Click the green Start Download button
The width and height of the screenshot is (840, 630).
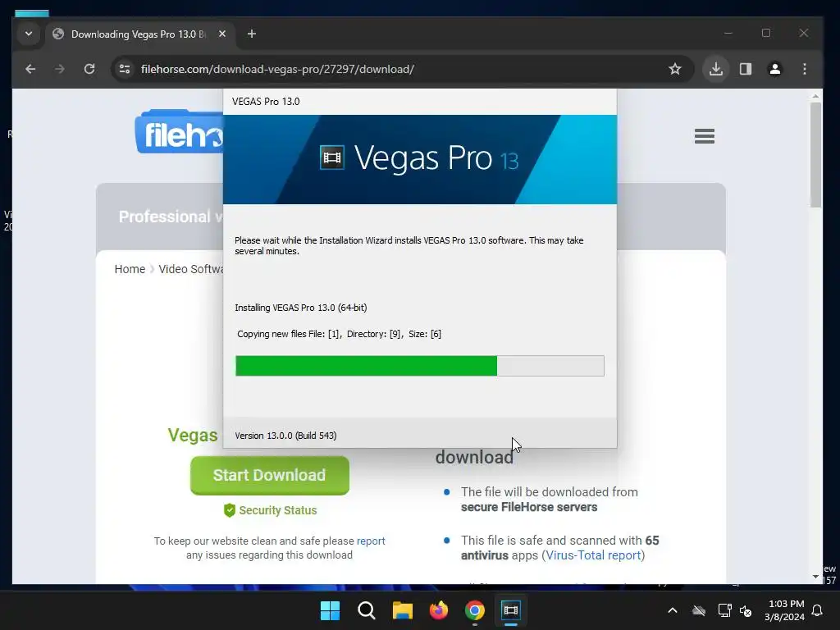269,475
